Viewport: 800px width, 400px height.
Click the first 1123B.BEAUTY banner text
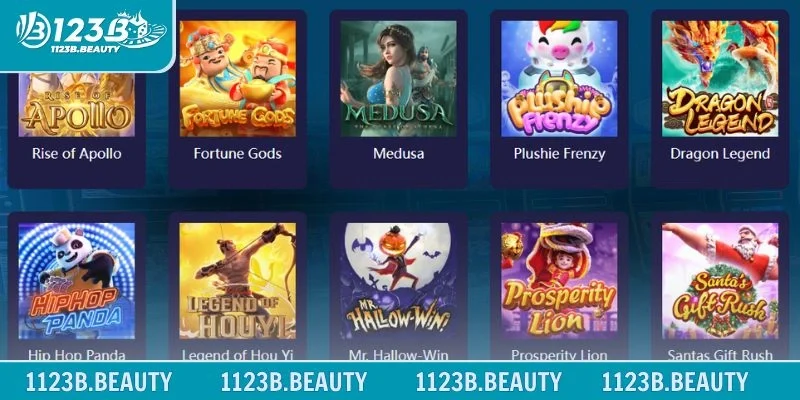[99, 382]
